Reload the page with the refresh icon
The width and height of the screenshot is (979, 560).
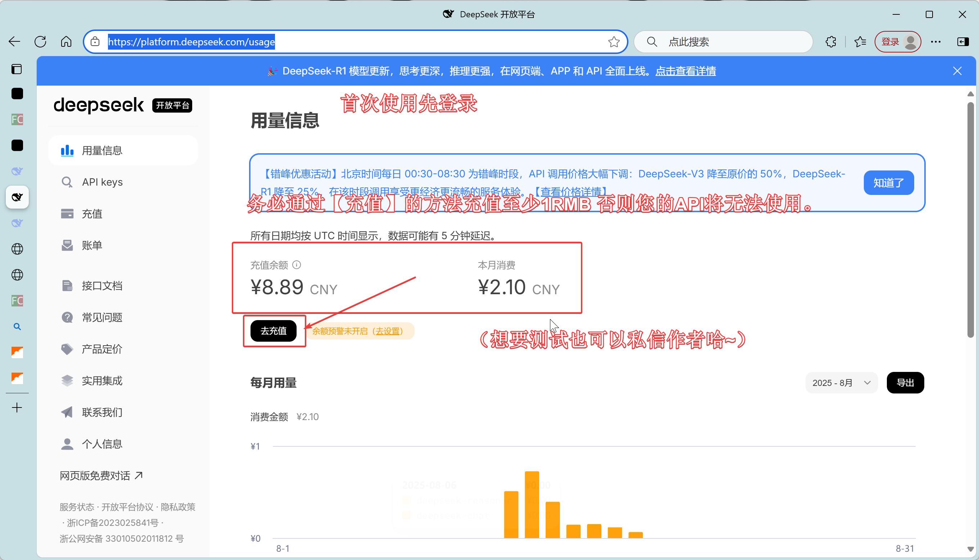click(x=40, y=41)
